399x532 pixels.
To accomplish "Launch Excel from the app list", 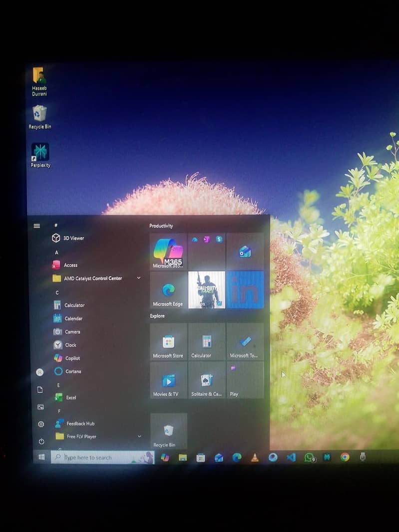I will coord(65,397).
